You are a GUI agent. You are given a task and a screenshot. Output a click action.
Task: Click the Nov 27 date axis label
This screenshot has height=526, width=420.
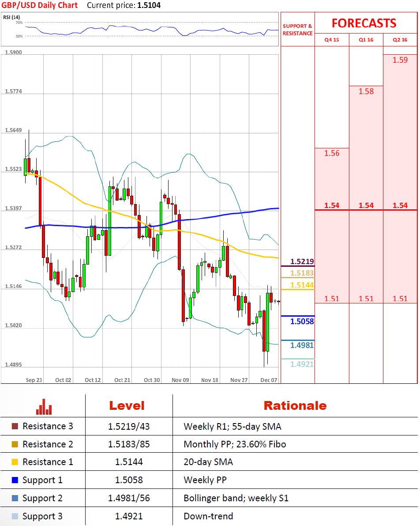(x=239, y=380)
